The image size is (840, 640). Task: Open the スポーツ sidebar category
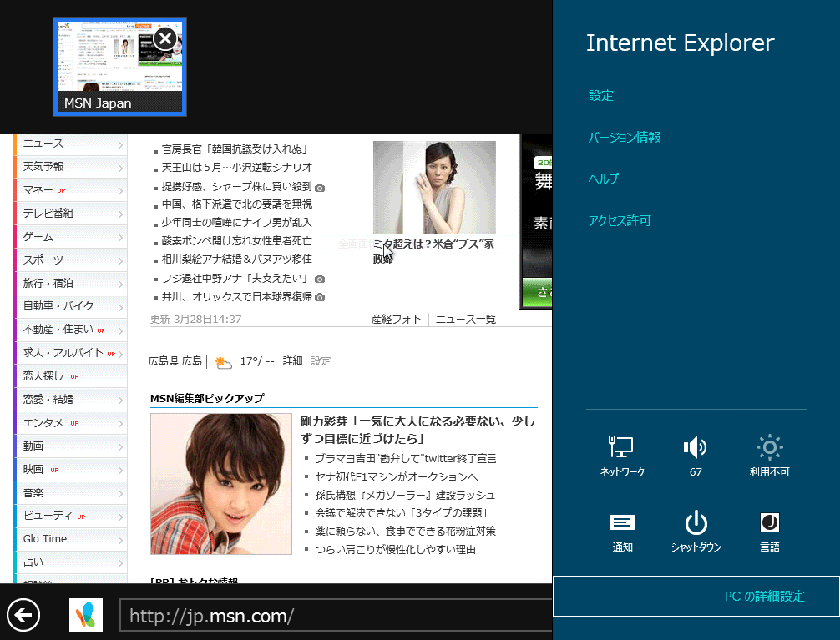click(x=71, y=260)
